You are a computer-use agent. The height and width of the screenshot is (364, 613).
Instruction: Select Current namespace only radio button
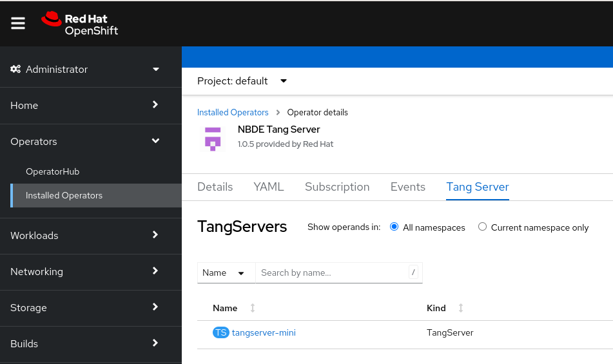tap(482, 227)
